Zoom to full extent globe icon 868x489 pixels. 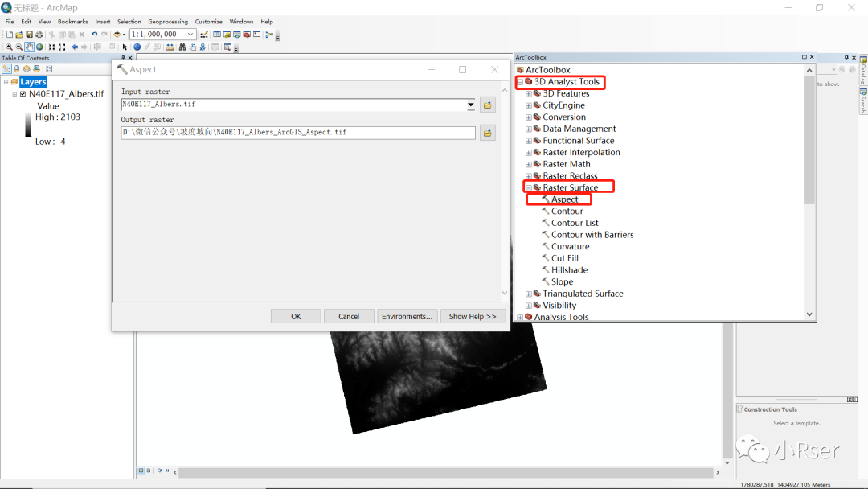pyautogui.click(x=39, y=47)
